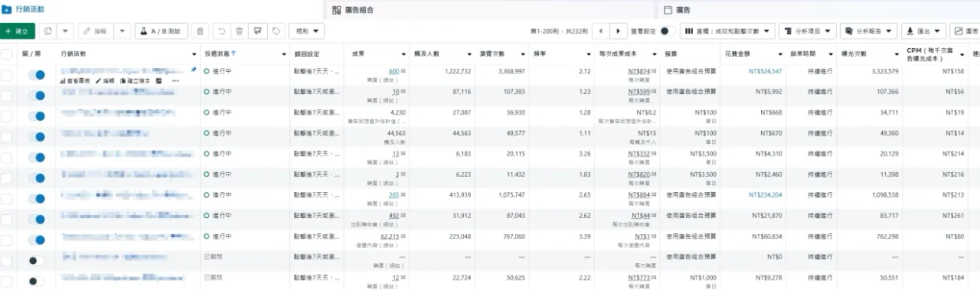This screenshot has width=980, height=290.
Task: Click the toolbar icon between trash and tag
Action: click(257, 31)
